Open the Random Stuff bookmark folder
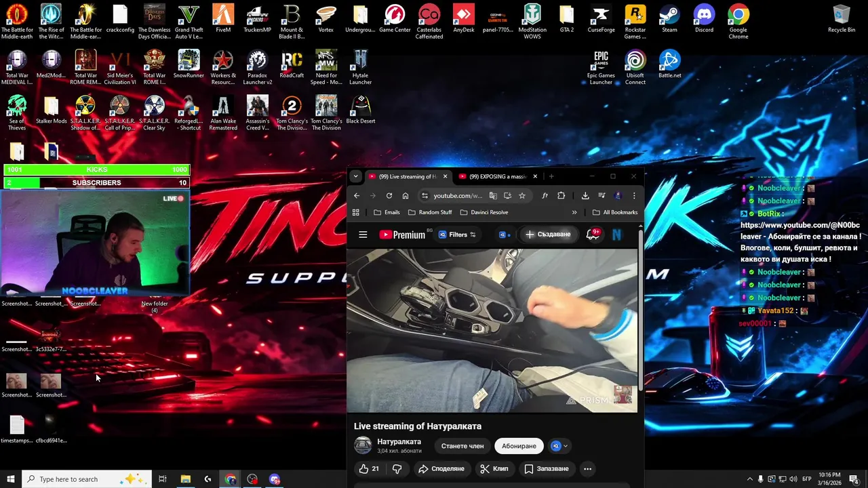Screen dimensions: 868x488 pyautogui.click(x=430, y=212)
